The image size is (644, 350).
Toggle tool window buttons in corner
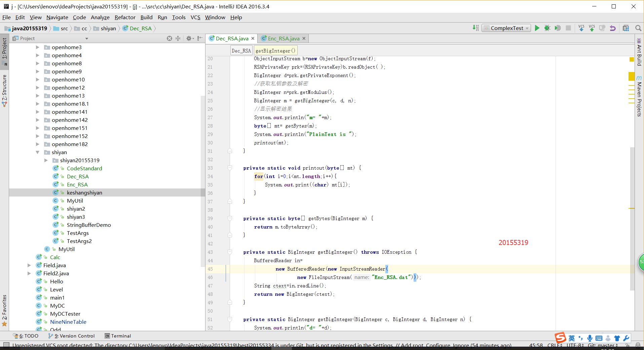point(6,345)
